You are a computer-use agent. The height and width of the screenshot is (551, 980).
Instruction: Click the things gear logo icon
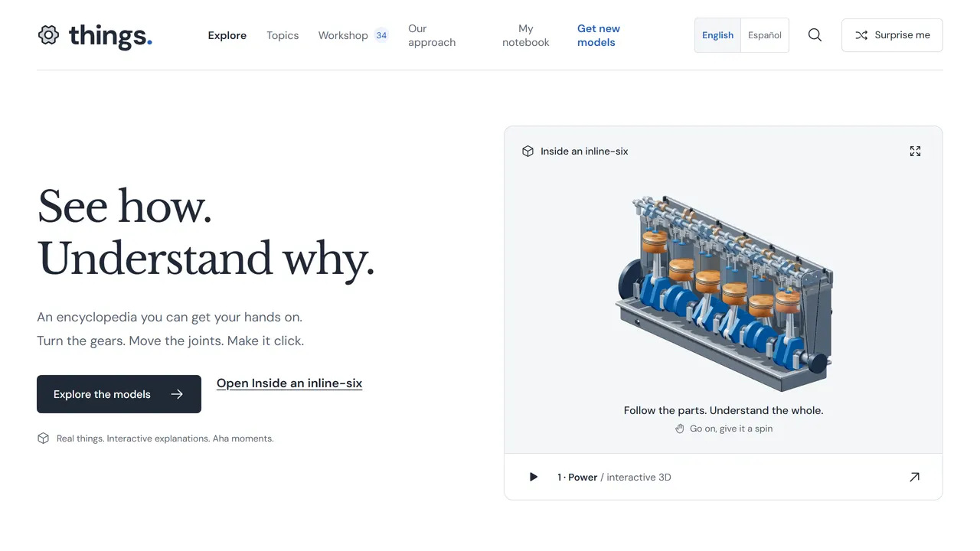(48, 35)
